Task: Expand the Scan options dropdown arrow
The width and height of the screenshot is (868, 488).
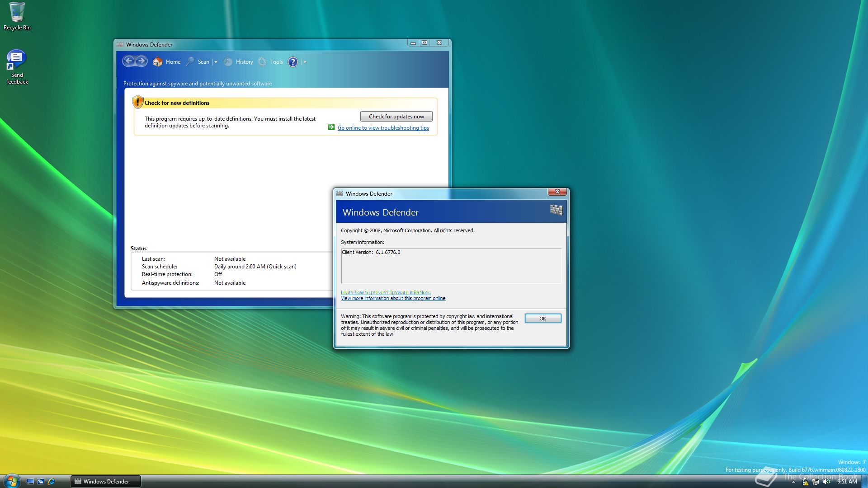Action: 216,62
